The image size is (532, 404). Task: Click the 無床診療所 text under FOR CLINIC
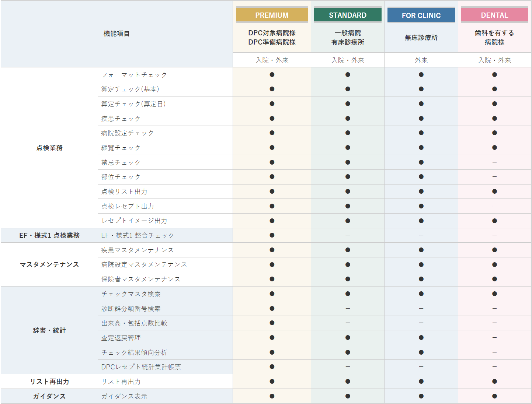(421, 38)
